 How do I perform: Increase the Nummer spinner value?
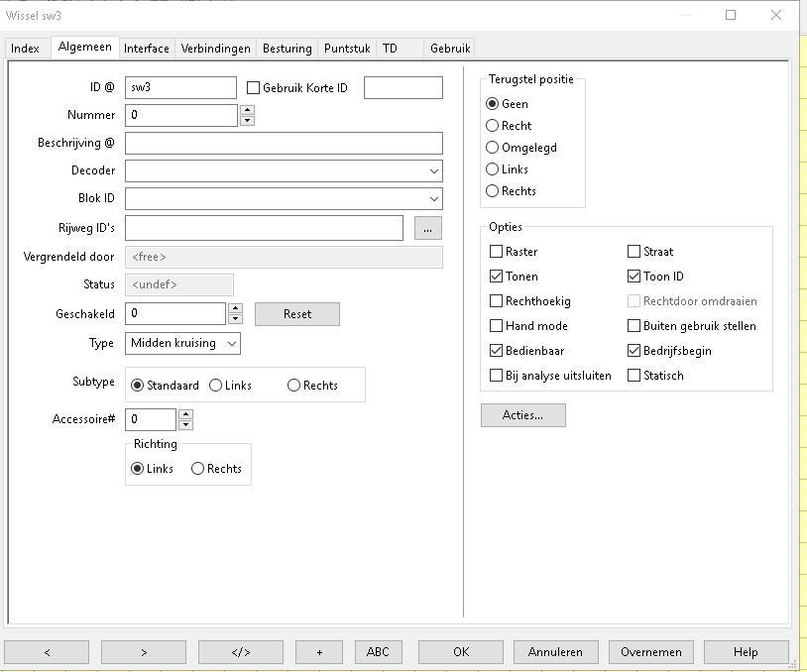[247, 110]
